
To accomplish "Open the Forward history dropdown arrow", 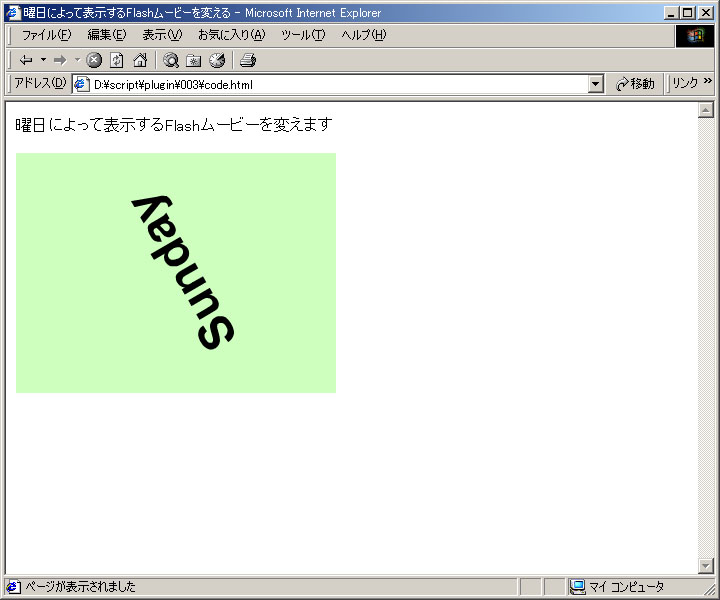I will click(77, 60).
